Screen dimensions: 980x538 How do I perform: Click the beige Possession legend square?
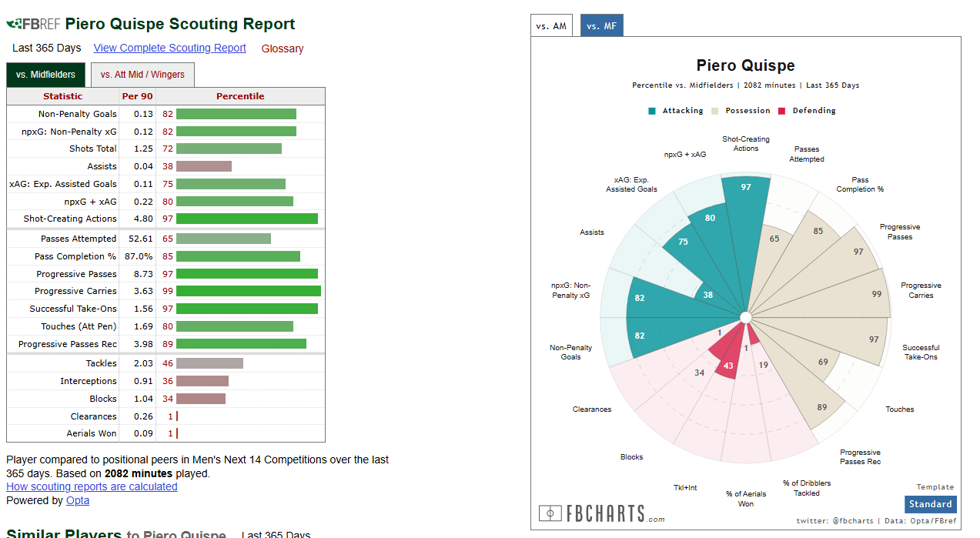coord(715,111)
